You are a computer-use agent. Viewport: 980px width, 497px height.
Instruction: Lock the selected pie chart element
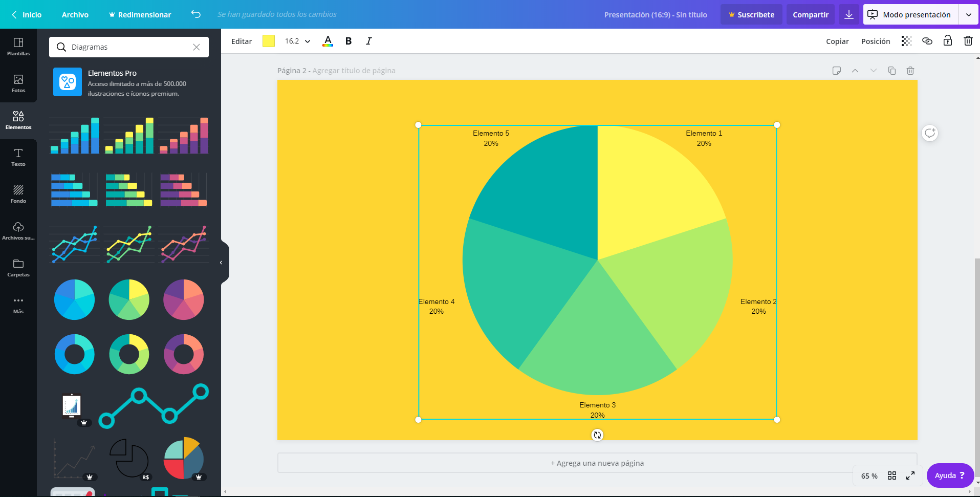pyautogui.click(x=947, y=41)
